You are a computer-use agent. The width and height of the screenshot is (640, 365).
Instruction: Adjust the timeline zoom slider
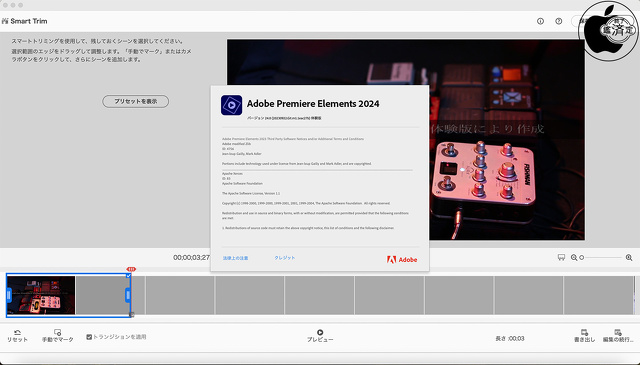pyautogui.click(x=601, y=257)
